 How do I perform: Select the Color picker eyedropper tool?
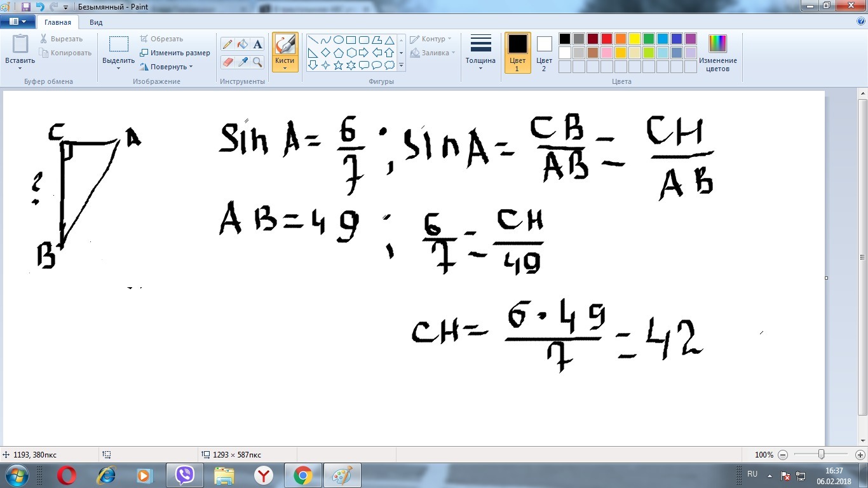pyautogui.click(x=242, y=62)
